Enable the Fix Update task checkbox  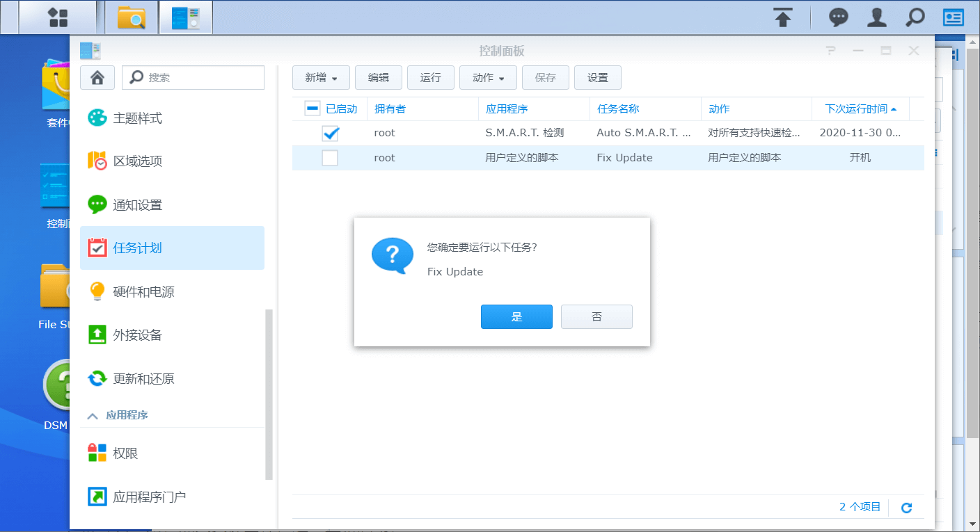pyautogui.click(x=330, y=157)
